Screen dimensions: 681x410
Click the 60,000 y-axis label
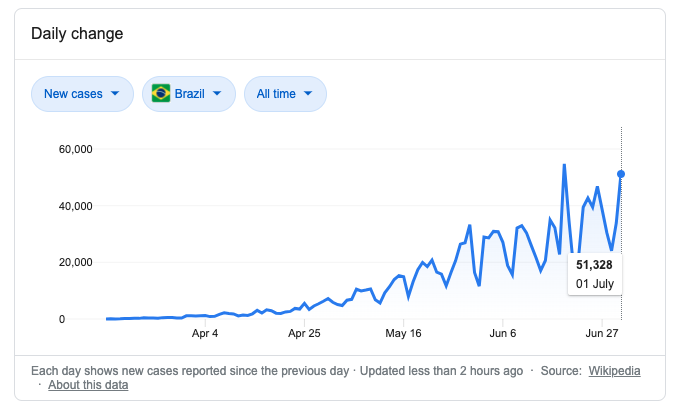pos(76,150)
